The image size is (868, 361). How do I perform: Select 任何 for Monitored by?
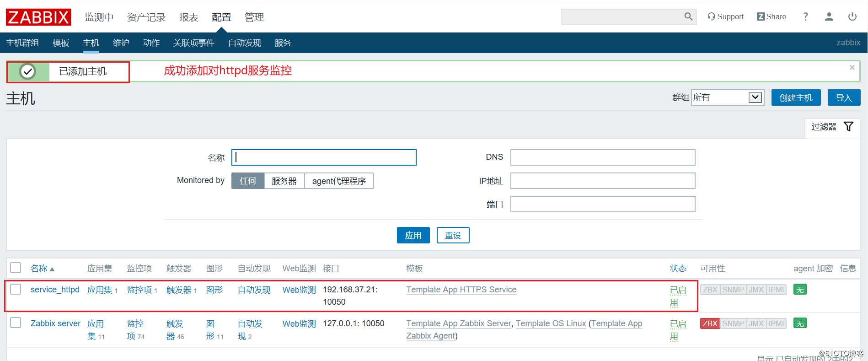248,181
